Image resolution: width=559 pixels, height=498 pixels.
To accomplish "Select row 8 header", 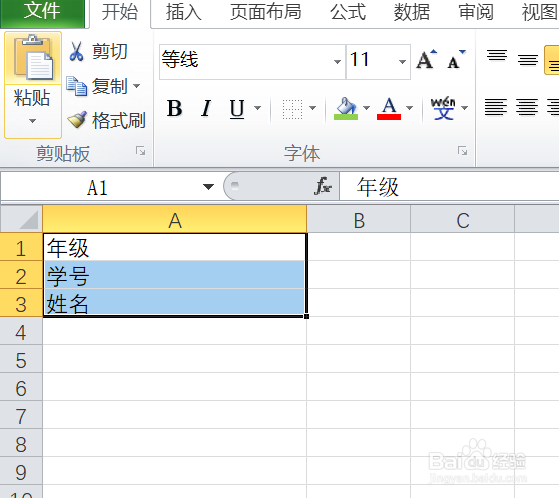I will point(21,444).
